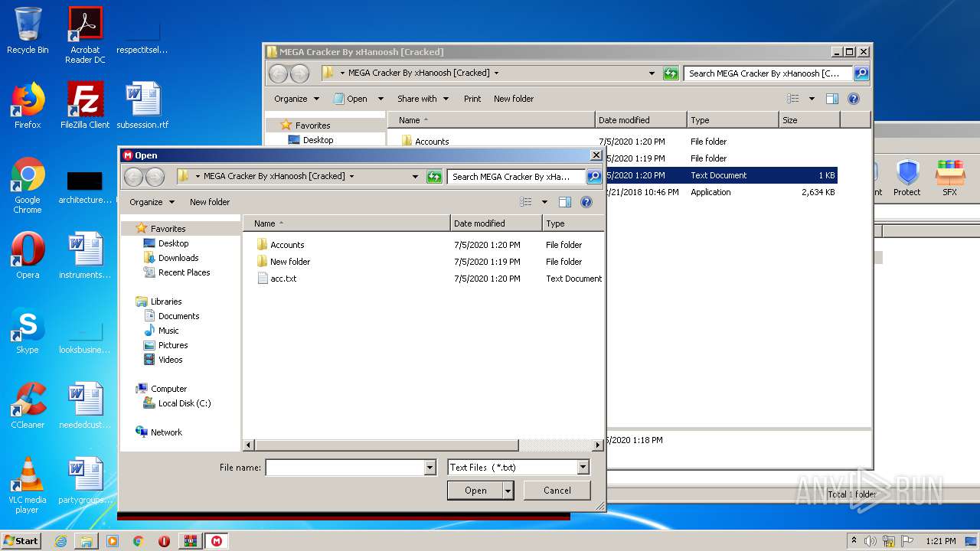Refresh the Explorer window address bar
Viewport: 980px width, 551px height.
[x=671, y=73]
